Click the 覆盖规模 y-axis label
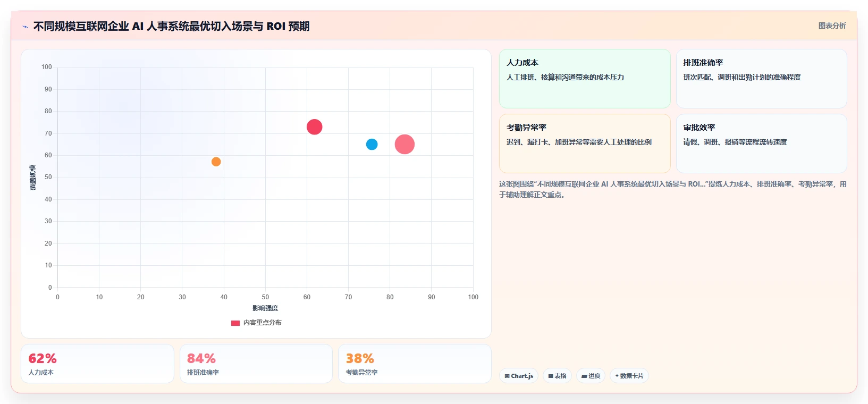 [x=33, y=178]
